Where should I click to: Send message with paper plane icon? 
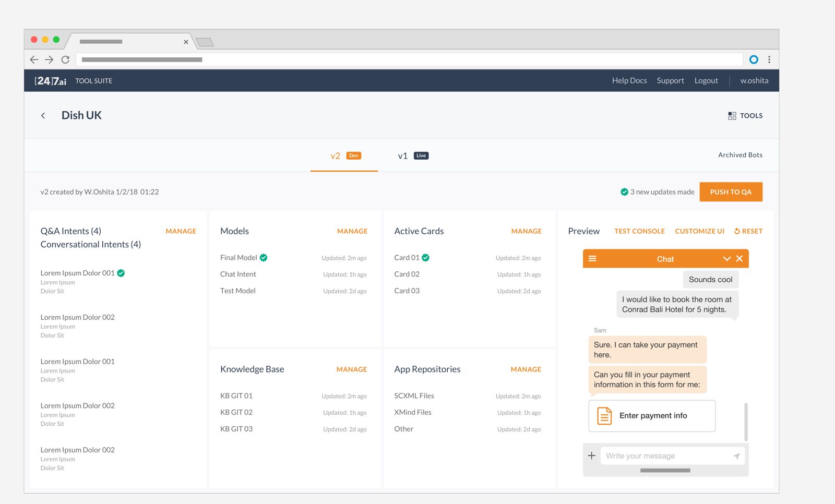click(x=736, y=456)
